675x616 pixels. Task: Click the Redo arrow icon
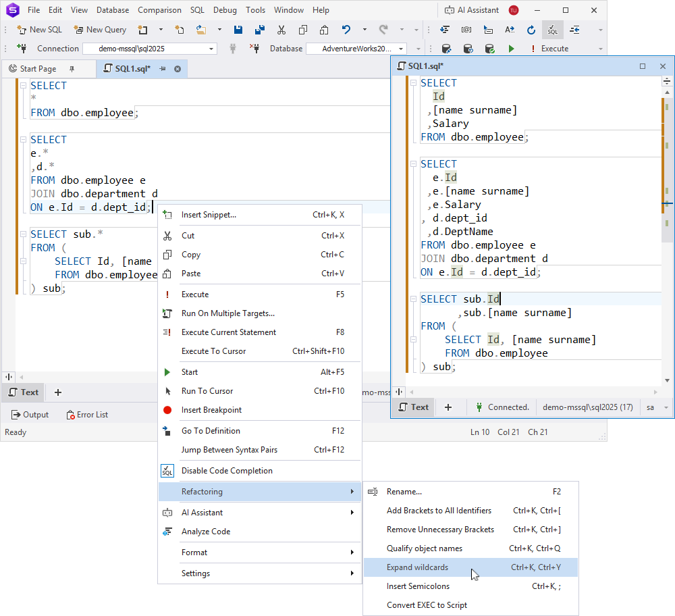pos(383,30)
